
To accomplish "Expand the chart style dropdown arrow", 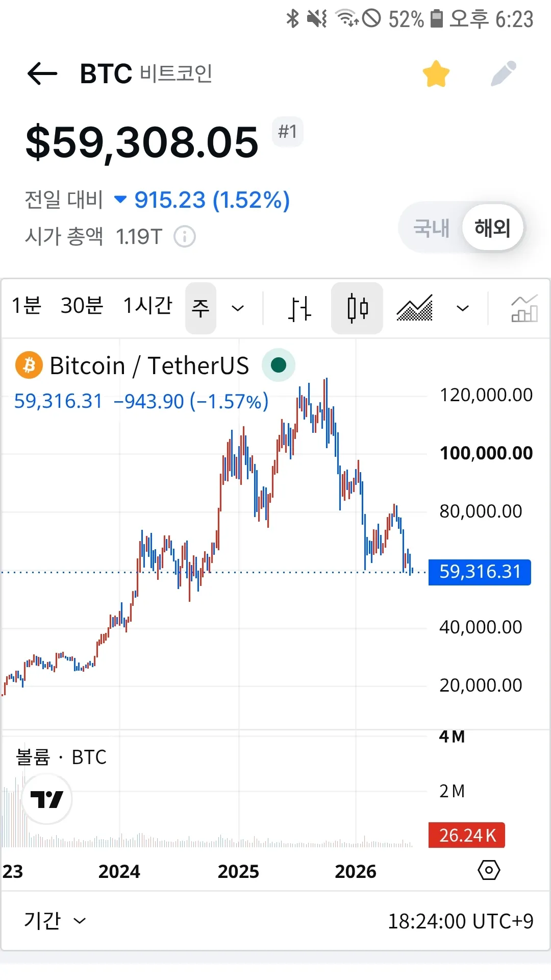I will click(463, 308).
